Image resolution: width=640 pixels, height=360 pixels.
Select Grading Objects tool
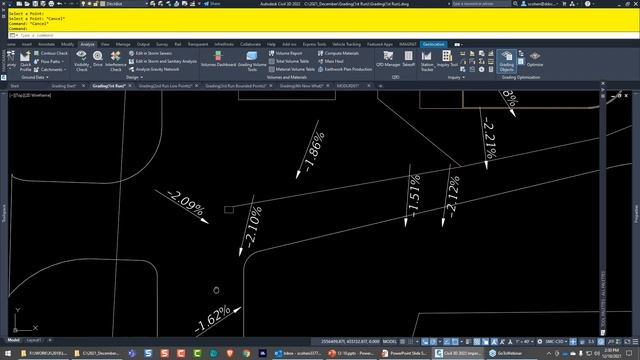[507, 61]
